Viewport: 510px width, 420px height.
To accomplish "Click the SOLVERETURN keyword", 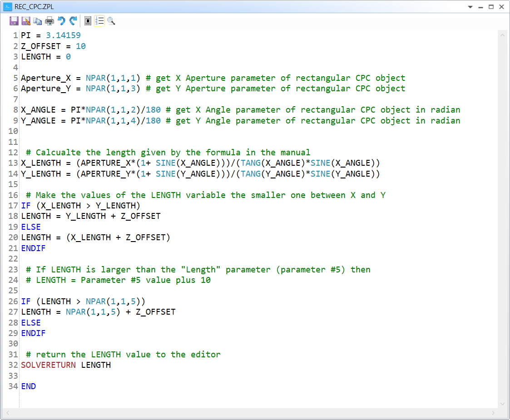I will tap(48, 365).
